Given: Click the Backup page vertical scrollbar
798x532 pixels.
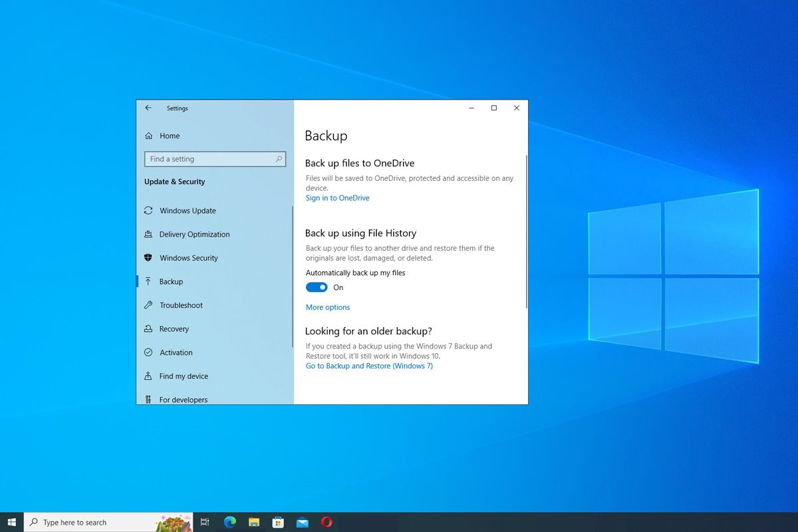Looking at the screenshot, I should coord(526,233).
